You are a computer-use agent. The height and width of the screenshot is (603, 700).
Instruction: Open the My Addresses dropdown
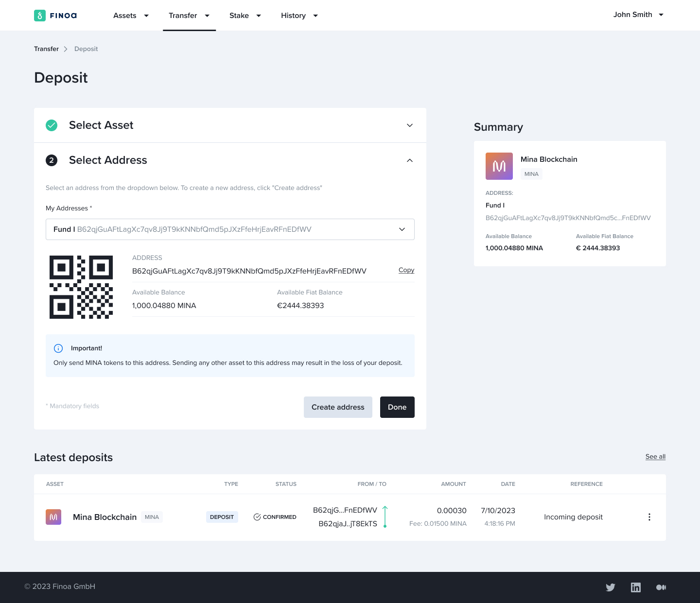tap(230, 229)
